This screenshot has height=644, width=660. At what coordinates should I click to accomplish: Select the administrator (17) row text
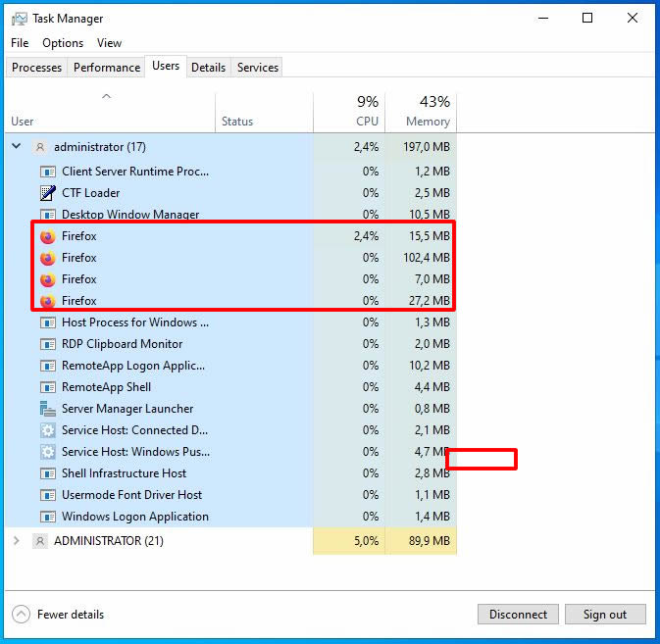100,147
